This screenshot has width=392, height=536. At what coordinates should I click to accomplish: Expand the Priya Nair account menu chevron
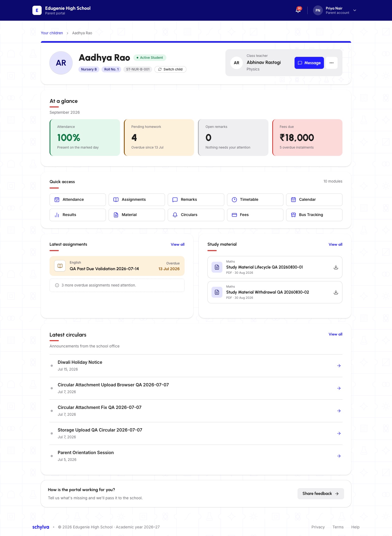tap(355, 10)
